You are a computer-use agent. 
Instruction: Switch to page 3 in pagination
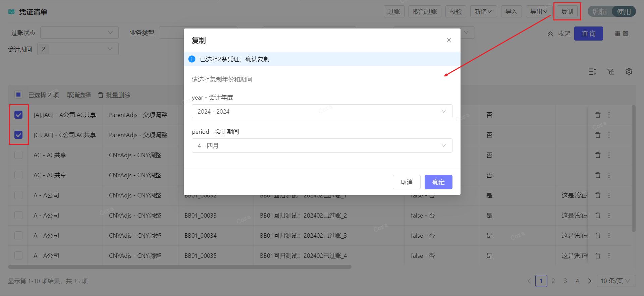[565, 281]
